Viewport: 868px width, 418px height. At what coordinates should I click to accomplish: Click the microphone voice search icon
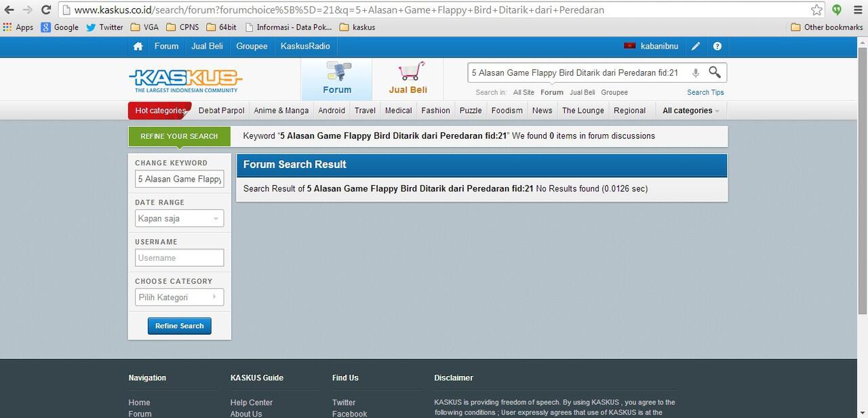pyautogui.click(x=695, y=72)
